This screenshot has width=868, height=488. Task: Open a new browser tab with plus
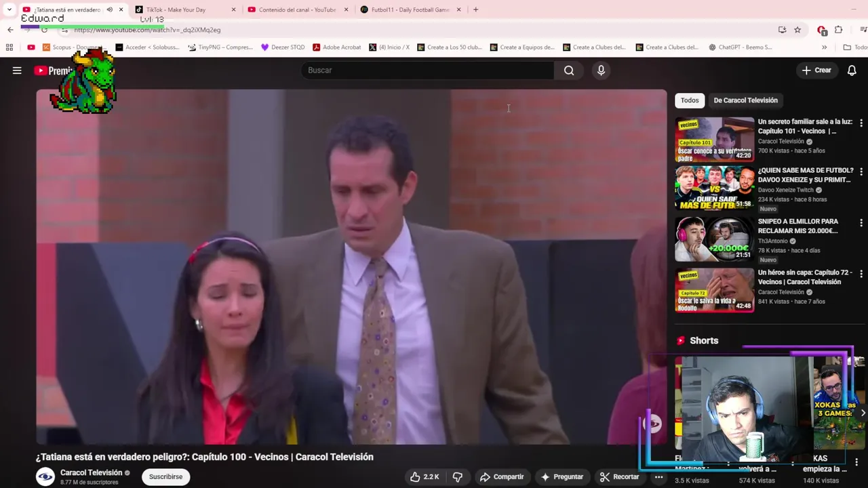(x=475, y=9)
